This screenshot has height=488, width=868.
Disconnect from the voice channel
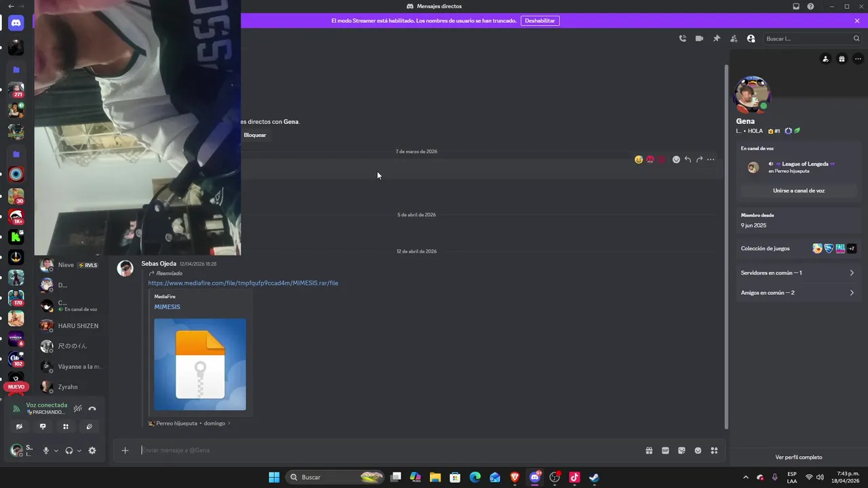coord(92,408)
